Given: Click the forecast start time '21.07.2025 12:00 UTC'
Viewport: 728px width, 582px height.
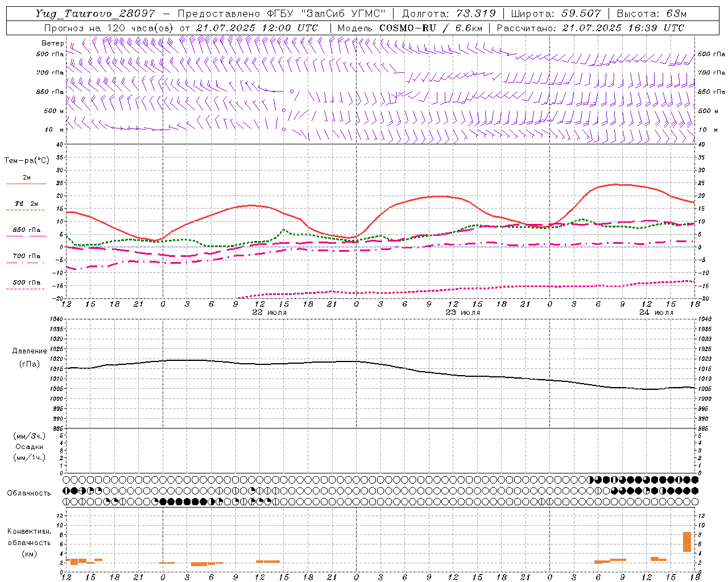Looking at the screenshot, I should [x=257, y=28].
